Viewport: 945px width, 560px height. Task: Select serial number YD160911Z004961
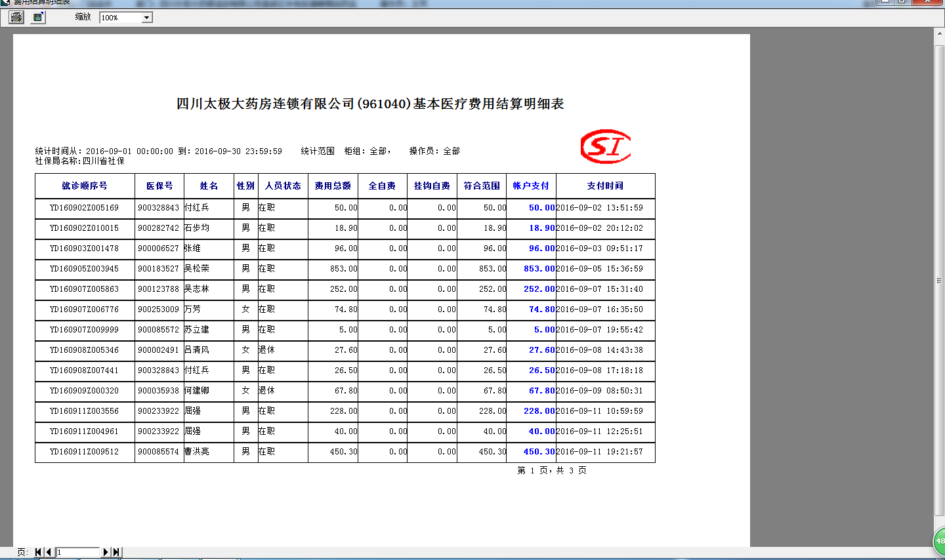[85, 431]
